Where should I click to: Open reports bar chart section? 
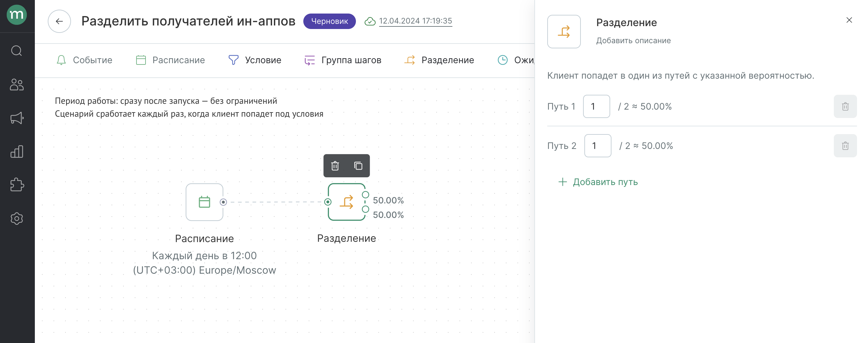tap(17, 152)
